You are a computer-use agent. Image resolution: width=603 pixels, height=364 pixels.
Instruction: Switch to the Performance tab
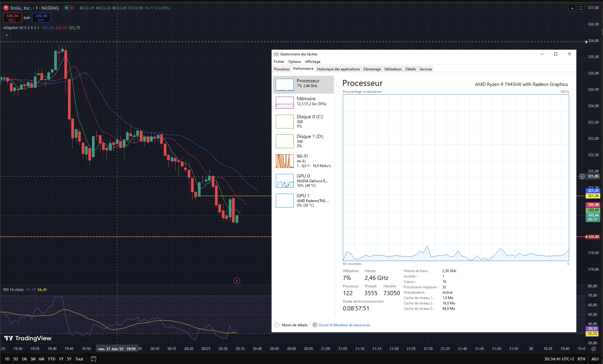click(x=303, y=69)
